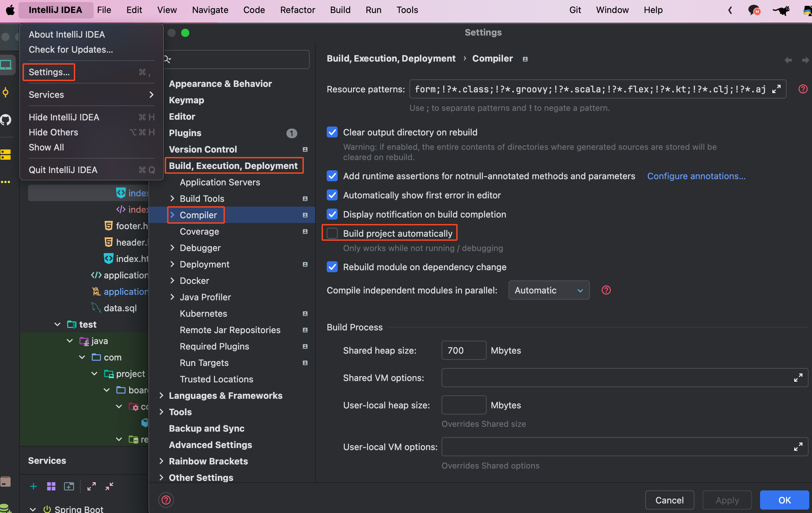Click the Configure annotations link
This screenshot has width=812, height=513.
[x=696, y=176]
